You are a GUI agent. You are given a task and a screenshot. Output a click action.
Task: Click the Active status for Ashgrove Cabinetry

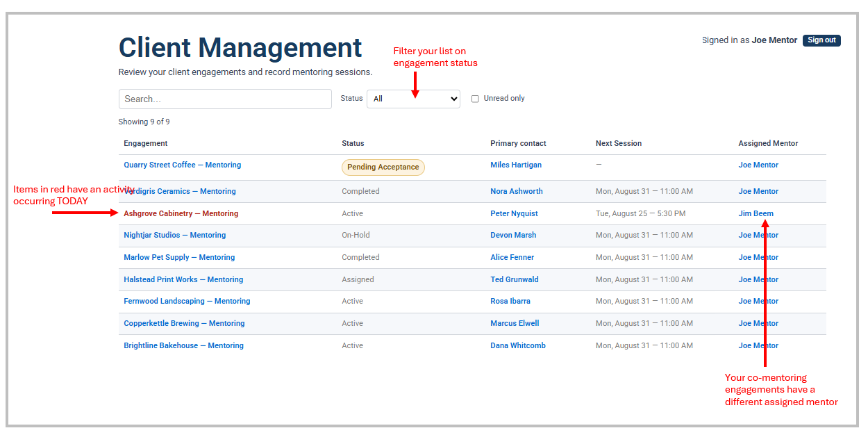(x=352, y=214)
